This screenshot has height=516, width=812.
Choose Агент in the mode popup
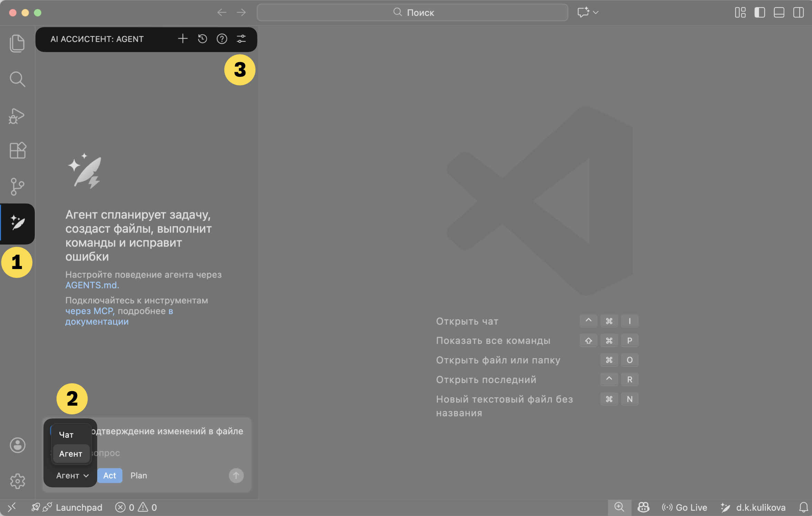click(71, 454)
